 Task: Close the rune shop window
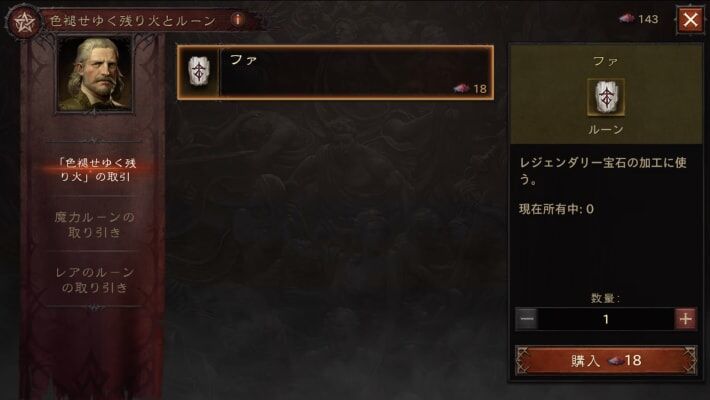coord(690,19)
